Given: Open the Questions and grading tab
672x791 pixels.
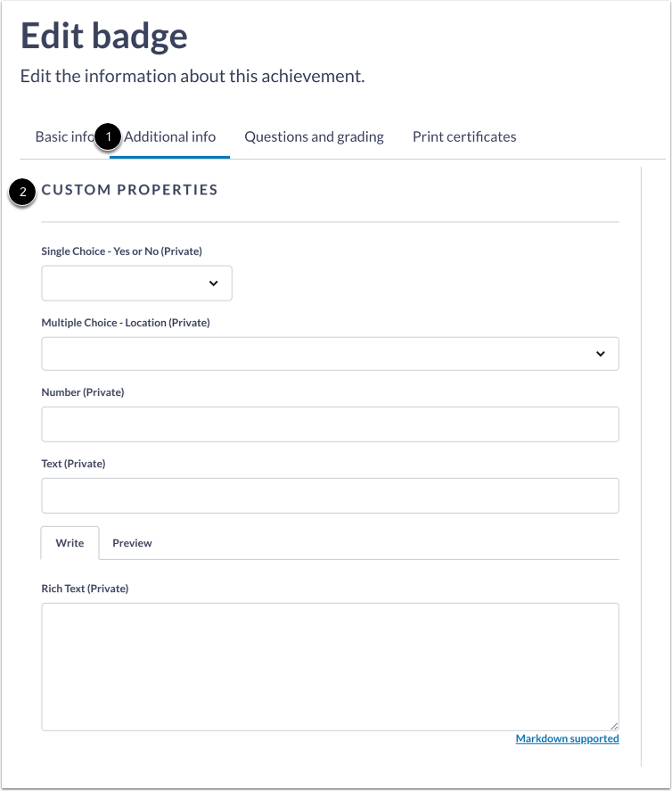Looking at the screenshot, I should point(314,136).
